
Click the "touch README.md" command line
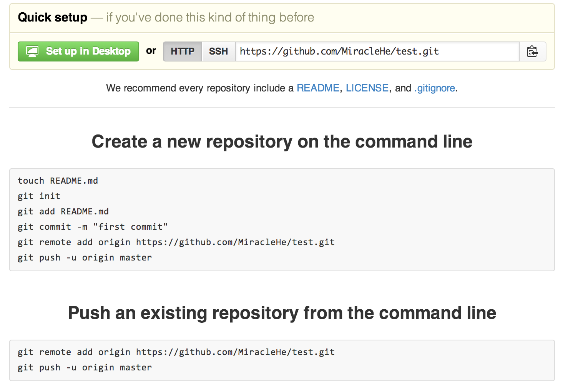point(58,181)
